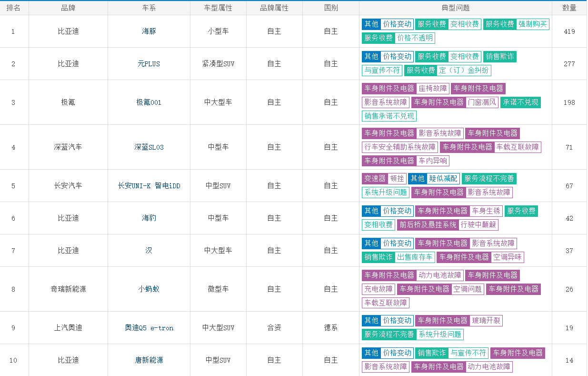Screen dimensions: 588x376
Task: Open the 奥迪Q5 e-tron link
Action: coord(149,328)
